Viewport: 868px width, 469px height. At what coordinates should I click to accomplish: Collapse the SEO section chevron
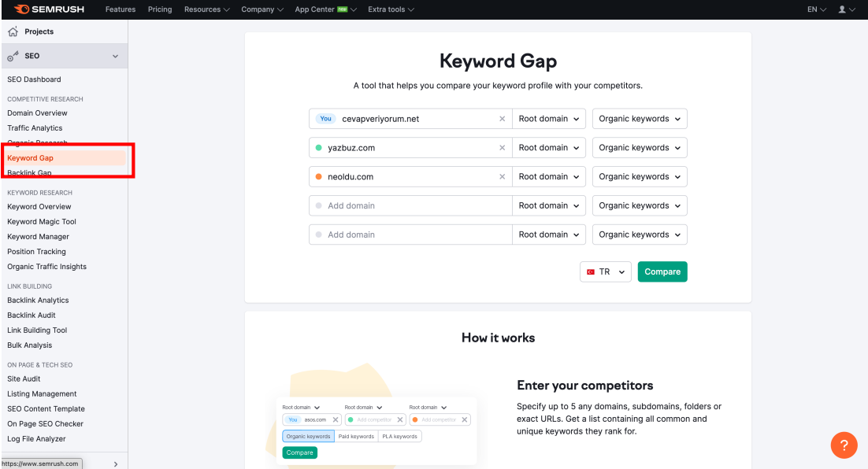115,57
